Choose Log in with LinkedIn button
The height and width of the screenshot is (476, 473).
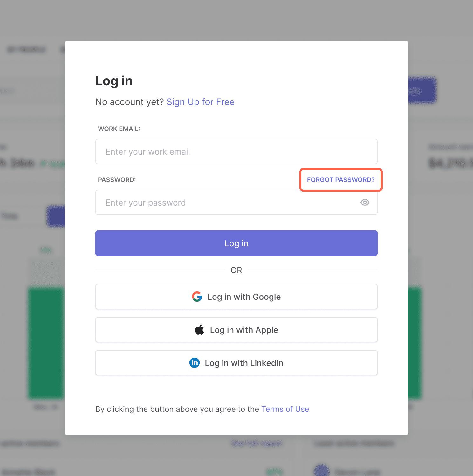click(236, 363)
